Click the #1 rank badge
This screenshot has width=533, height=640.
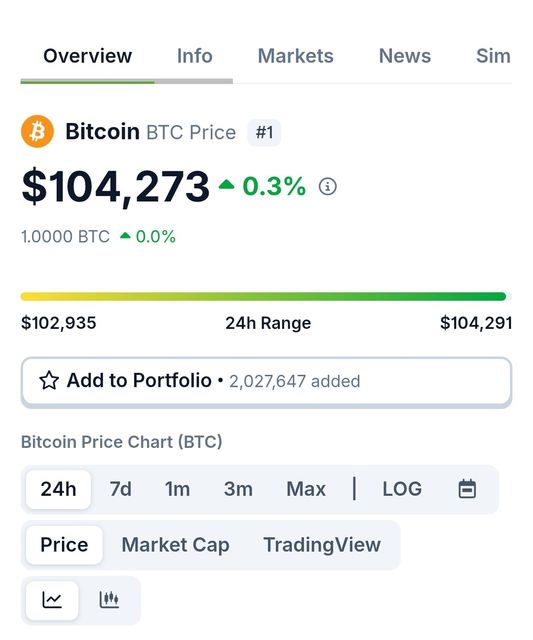coord(264,132)
